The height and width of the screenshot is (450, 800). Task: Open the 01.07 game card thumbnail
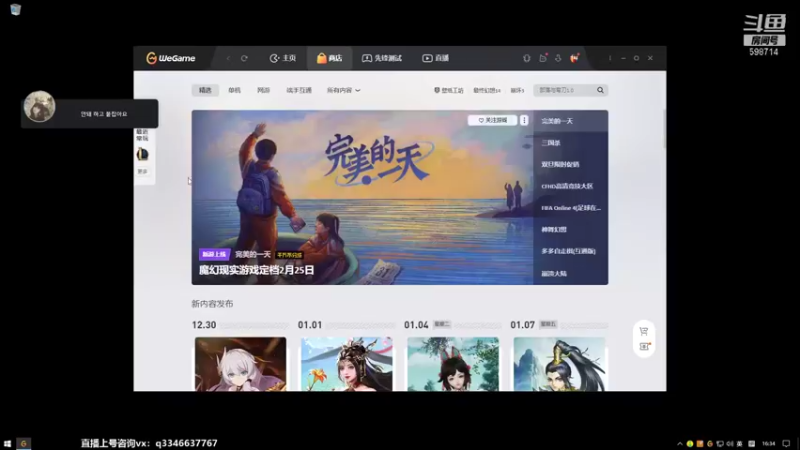click(x=559, y=364)
